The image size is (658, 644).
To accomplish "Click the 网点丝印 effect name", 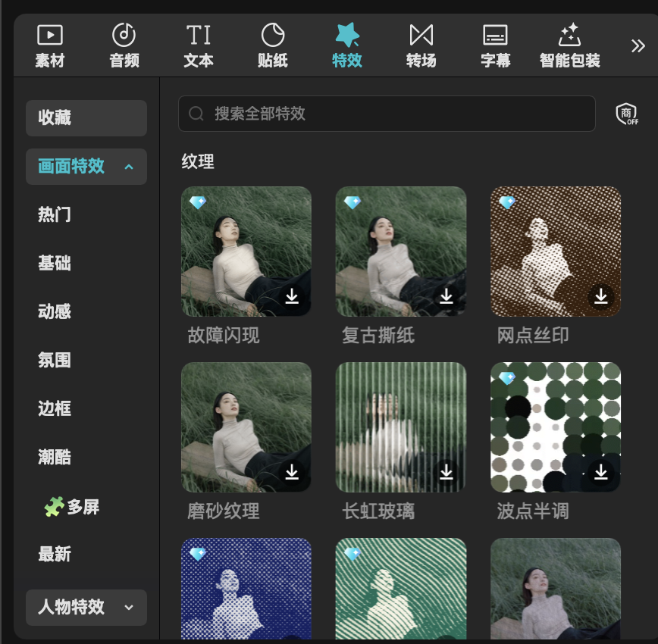I will (533, 335).
